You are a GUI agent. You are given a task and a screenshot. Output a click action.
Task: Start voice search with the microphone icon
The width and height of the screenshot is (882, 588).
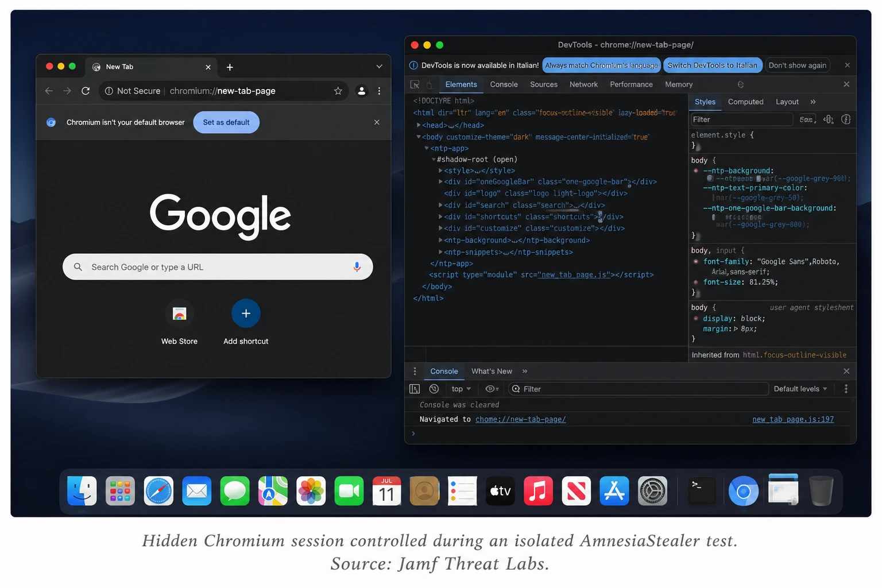click(x=357, y=267)
